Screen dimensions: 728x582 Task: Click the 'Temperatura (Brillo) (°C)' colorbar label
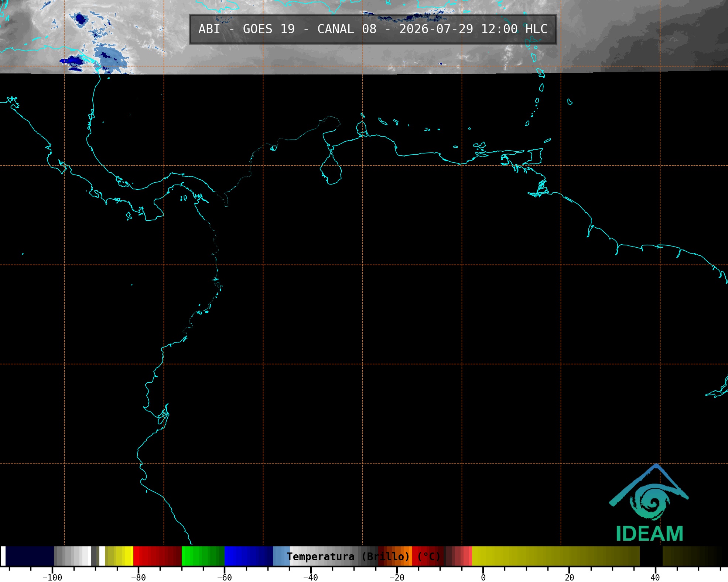(x=364, y=557)
